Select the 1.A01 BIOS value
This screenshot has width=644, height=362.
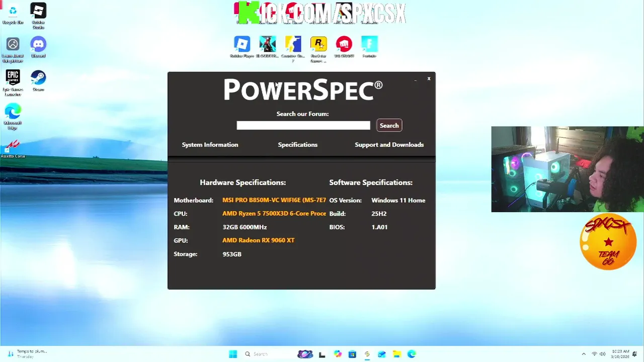379,227
